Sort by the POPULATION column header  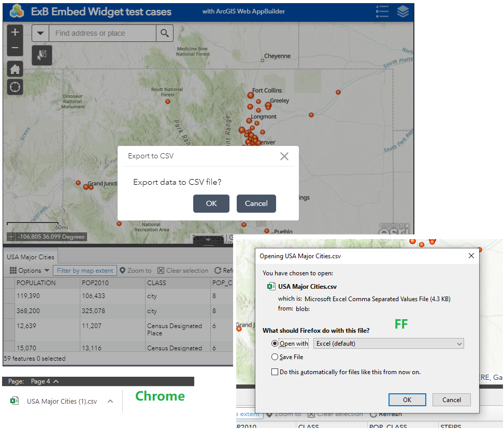47,283
